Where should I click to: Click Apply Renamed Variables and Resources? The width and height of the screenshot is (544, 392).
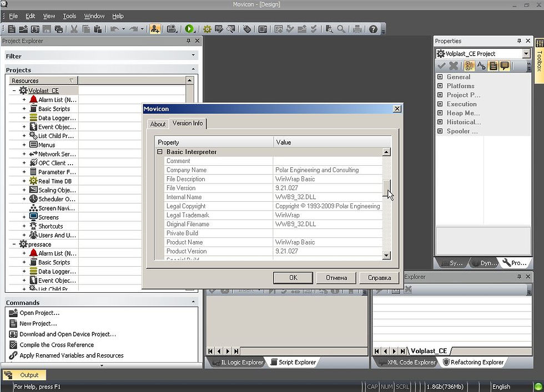72,355
